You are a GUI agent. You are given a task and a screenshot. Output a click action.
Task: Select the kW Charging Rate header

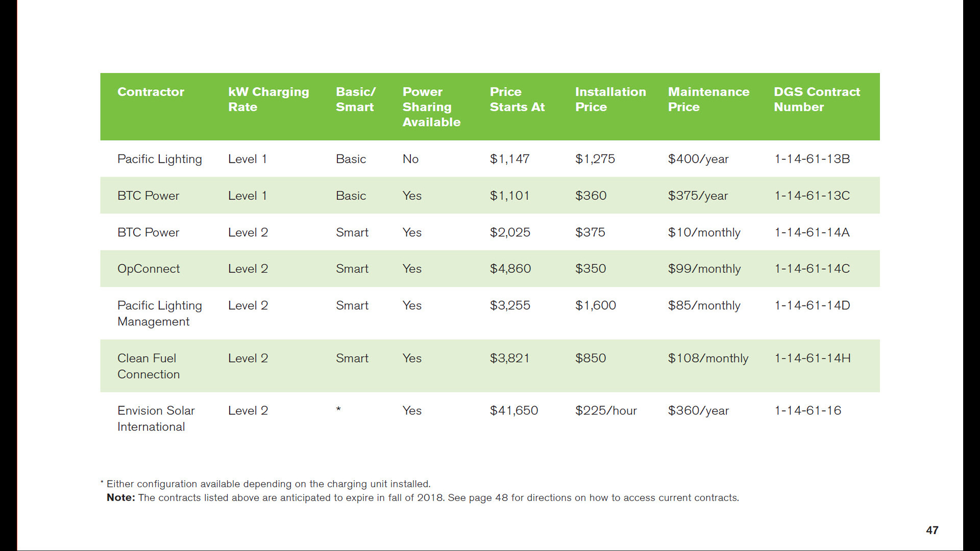pos(268,99)
